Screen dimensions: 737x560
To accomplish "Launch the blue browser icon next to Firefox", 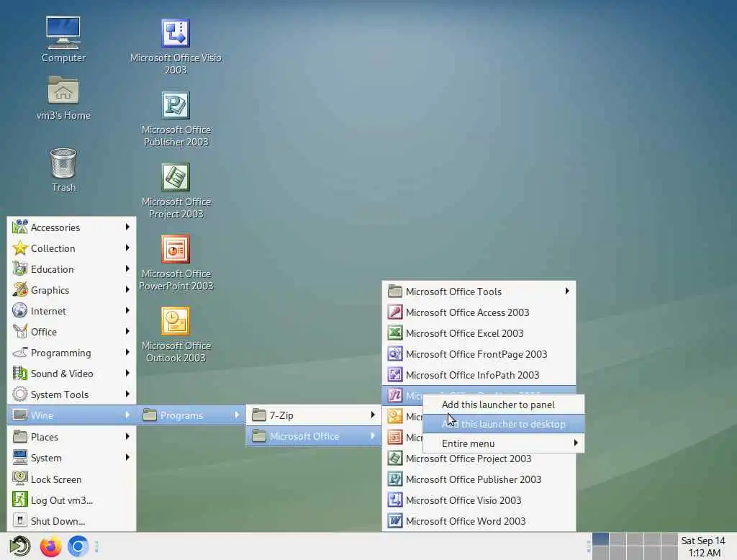I will 78,546.
